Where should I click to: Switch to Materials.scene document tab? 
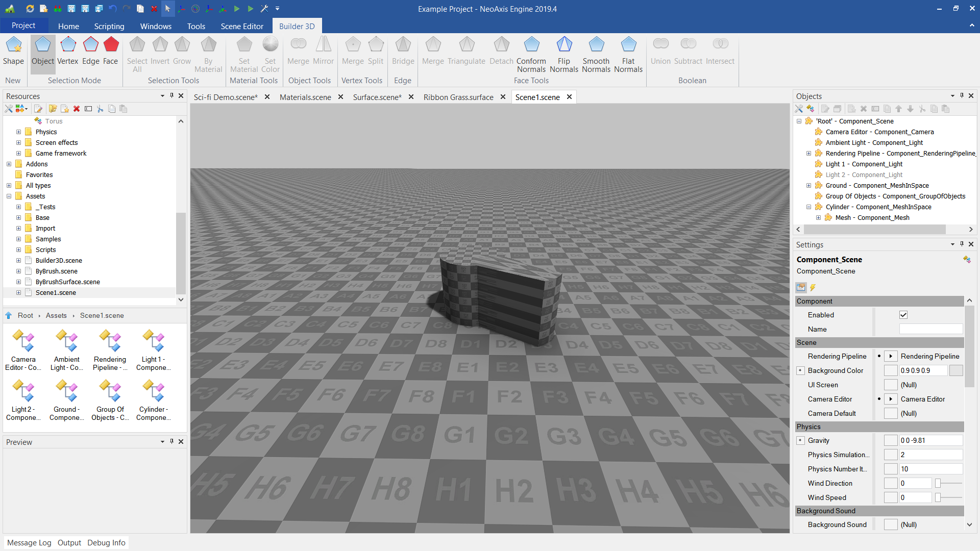point(305,97)
